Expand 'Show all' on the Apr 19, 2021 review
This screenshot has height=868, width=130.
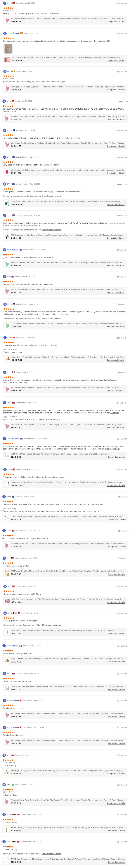click(x=116, y=449)
